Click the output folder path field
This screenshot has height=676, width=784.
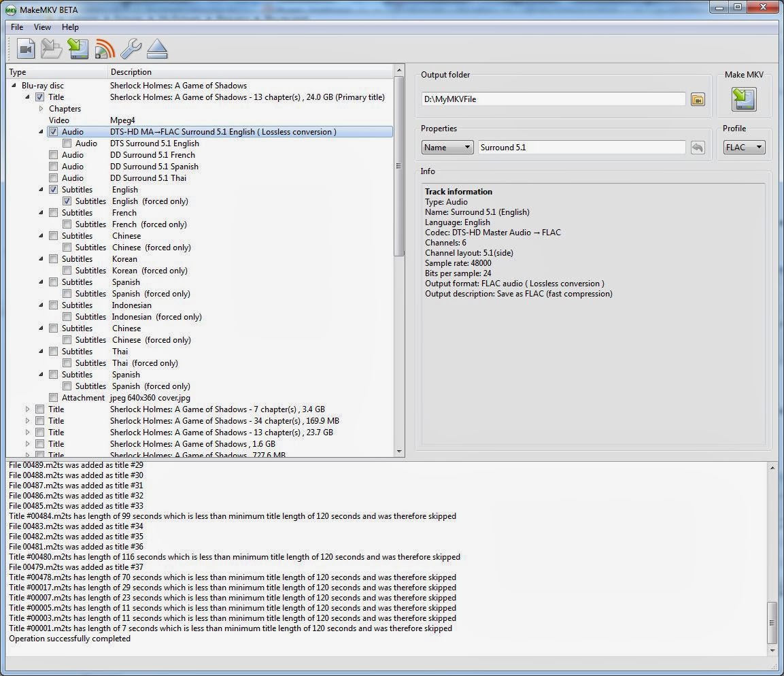point(553,99)
